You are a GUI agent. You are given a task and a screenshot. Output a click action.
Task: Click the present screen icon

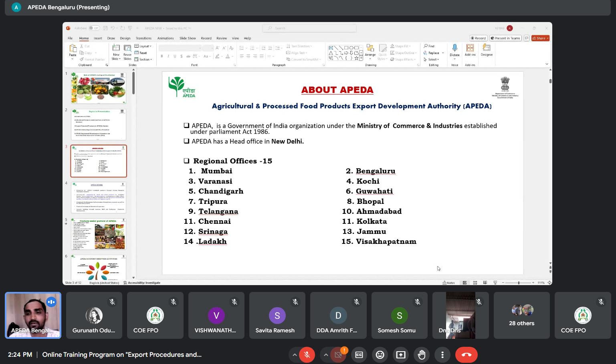tap(401, 355)
